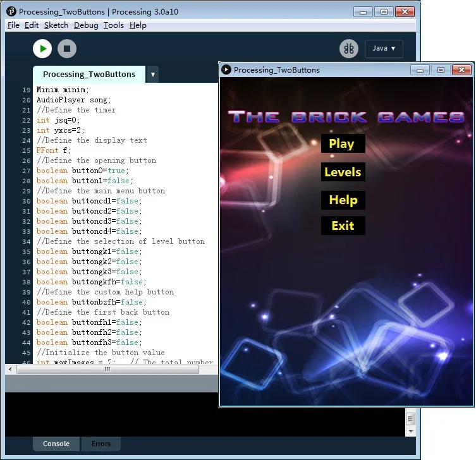Open the Edit menu
The width and height of the screenshot is (476, 460).
32,25
